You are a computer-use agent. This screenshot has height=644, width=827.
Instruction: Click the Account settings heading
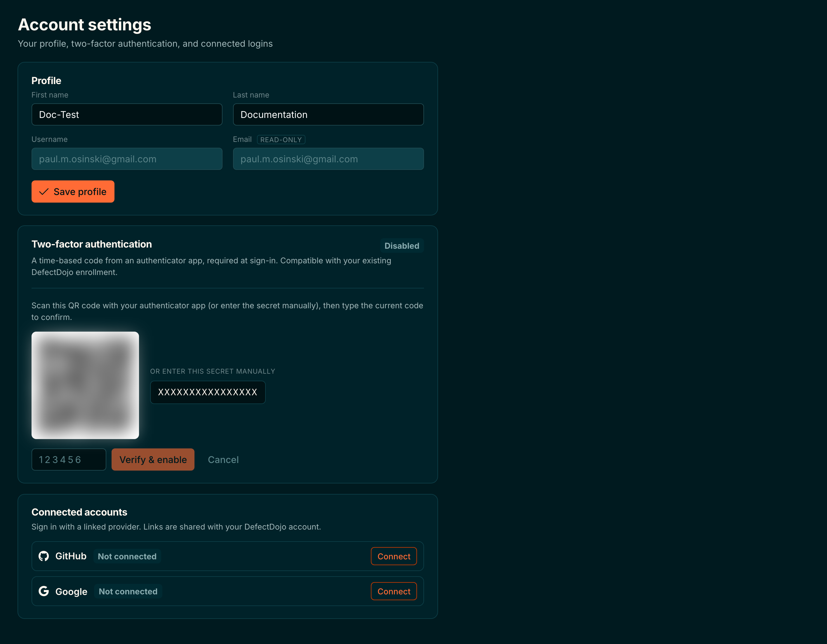[x=84, y=25]
